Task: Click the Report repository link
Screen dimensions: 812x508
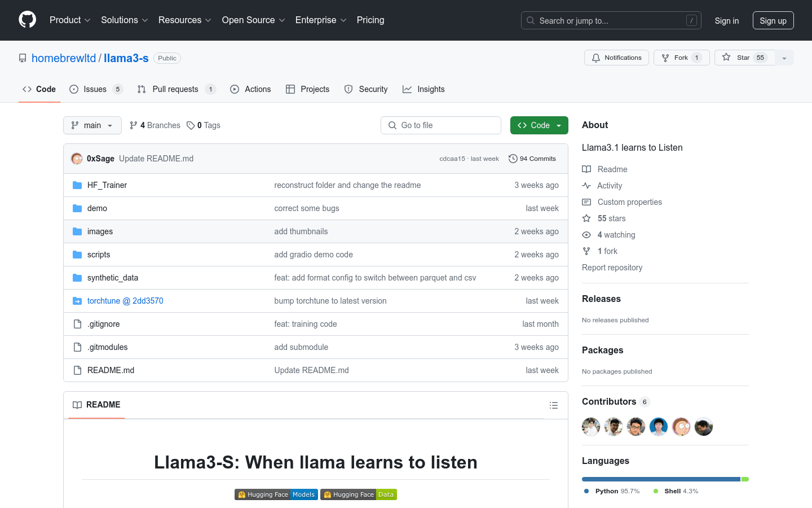Action: pyautogui.click(x=612, y=268)
